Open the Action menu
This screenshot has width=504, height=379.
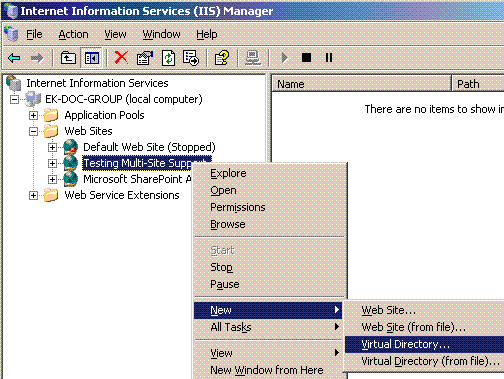click(x=73, y=34)
